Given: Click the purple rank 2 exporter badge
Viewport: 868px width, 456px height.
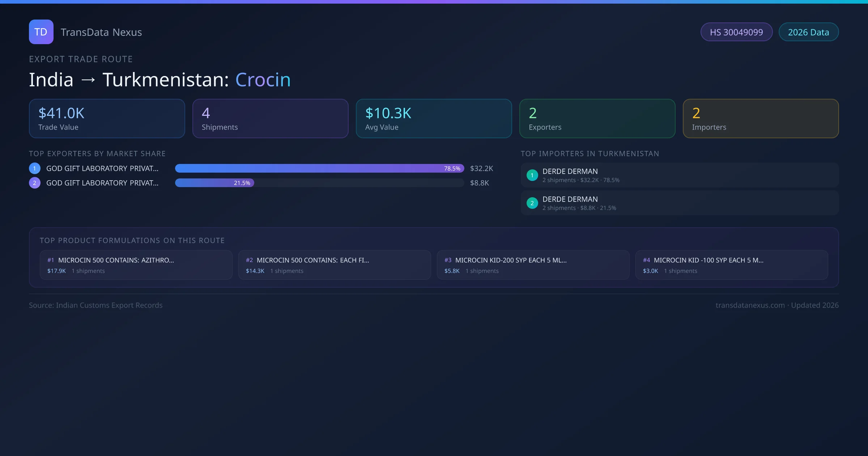Looking at the screenshot, I should [35, 183].
